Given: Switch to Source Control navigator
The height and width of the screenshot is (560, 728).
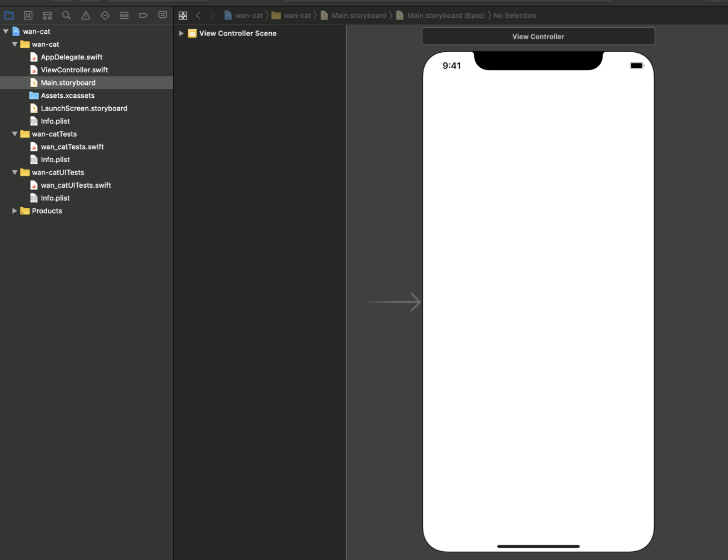Looking at the screenshot, I should [28, 16].
